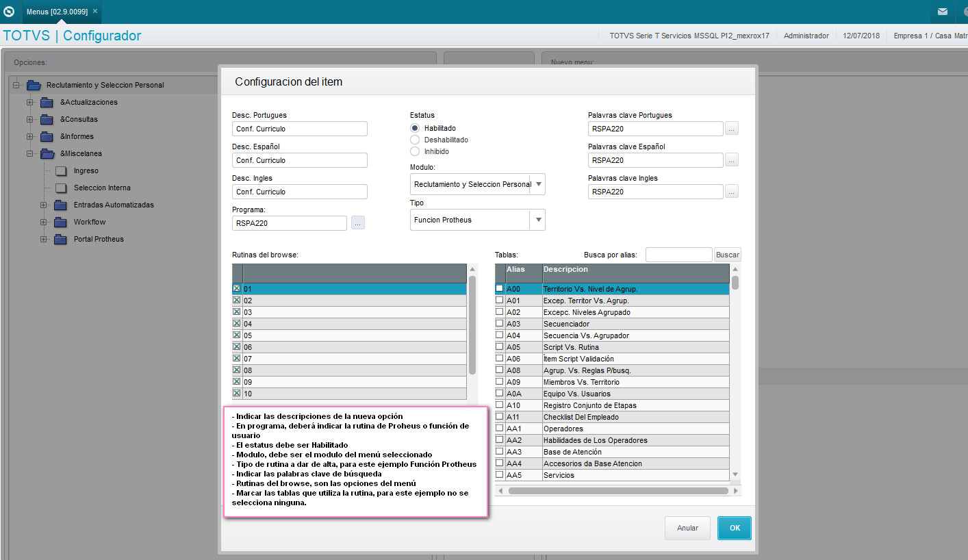
Task: Click the folder icon of Workflow
Action: (60, 222)
